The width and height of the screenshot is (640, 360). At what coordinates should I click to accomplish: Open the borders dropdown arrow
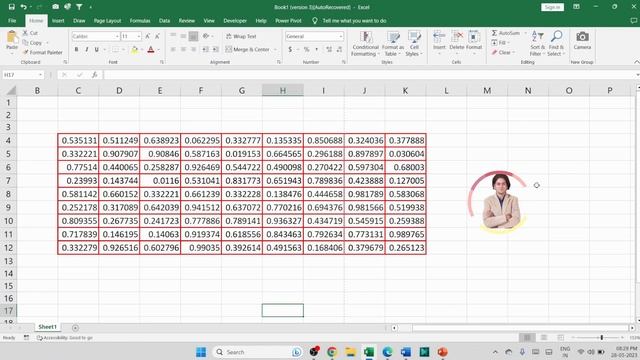123,50
